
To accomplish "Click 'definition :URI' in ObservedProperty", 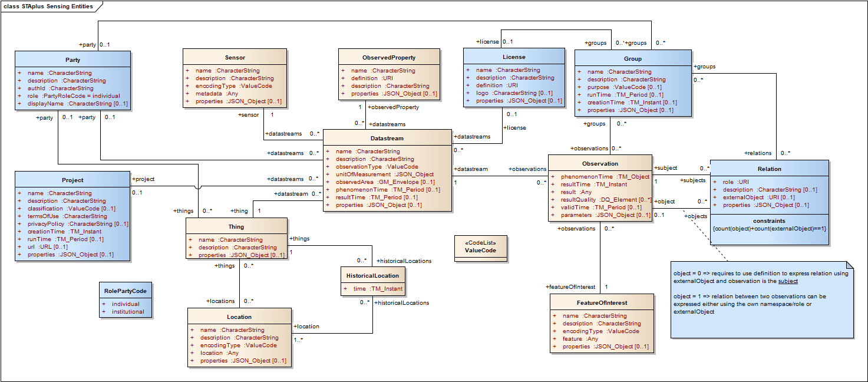I will coord(372,78).
